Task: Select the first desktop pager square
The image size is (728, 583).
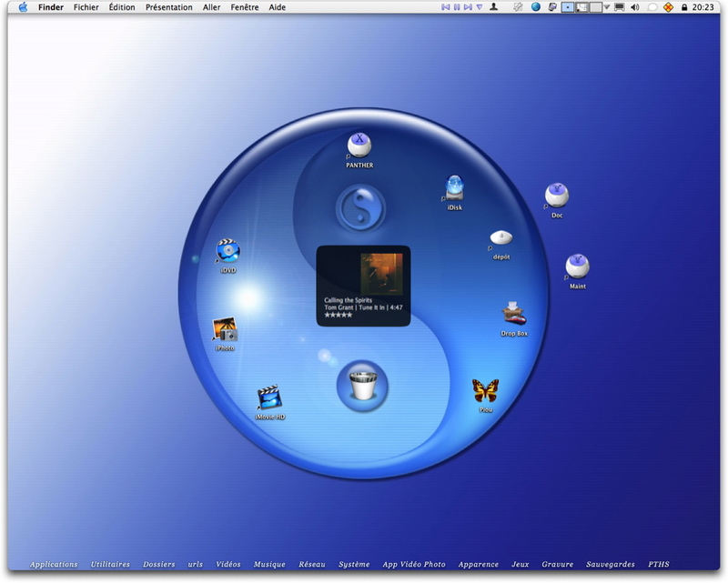Action: (567, 7)
